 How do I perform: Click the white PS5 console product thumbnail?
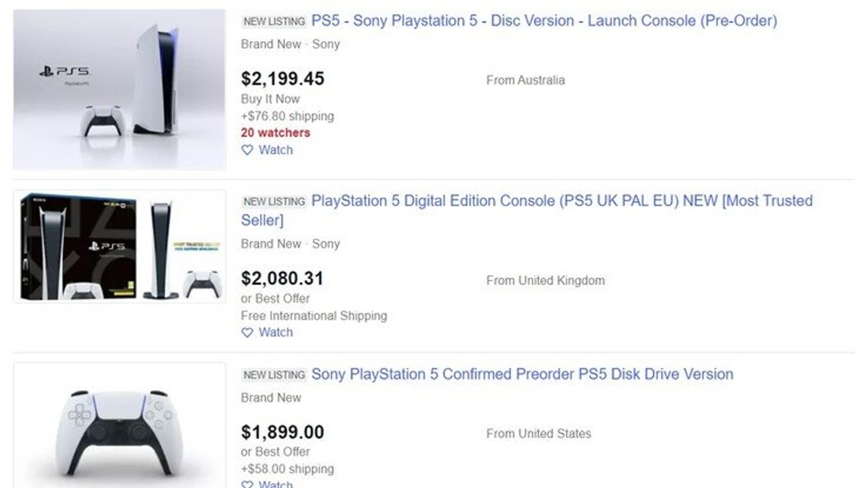coord(119,89)
